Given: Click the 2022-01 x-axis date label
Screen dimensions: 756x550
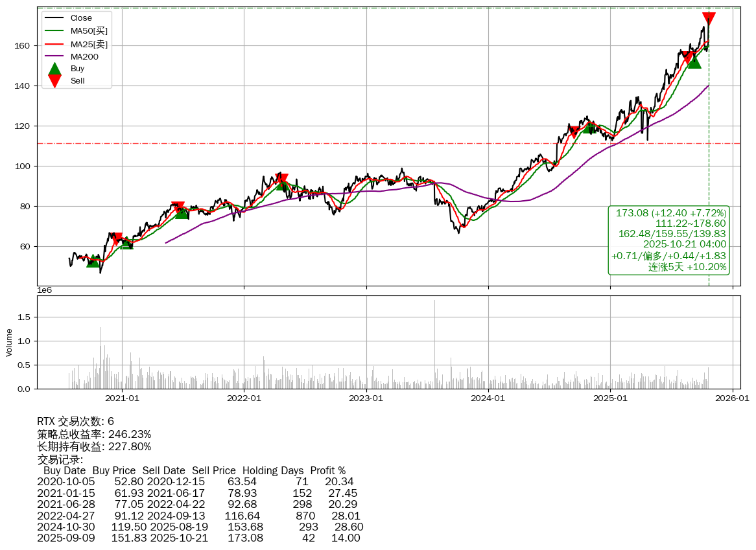Looking at the screenshot, I should [244, 398].
